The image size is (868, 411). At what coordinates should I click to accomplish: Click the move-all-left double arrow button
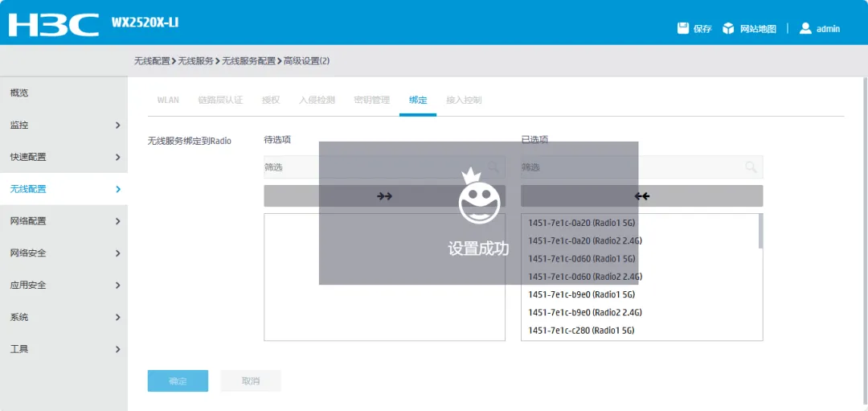(x=642, y=196)
